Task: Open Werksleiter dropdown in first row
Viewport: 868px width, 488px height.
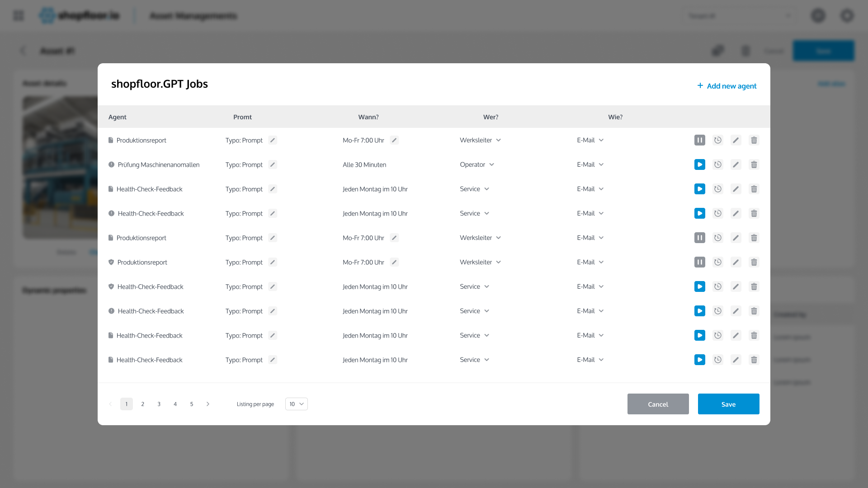Action: pos(481,140)
